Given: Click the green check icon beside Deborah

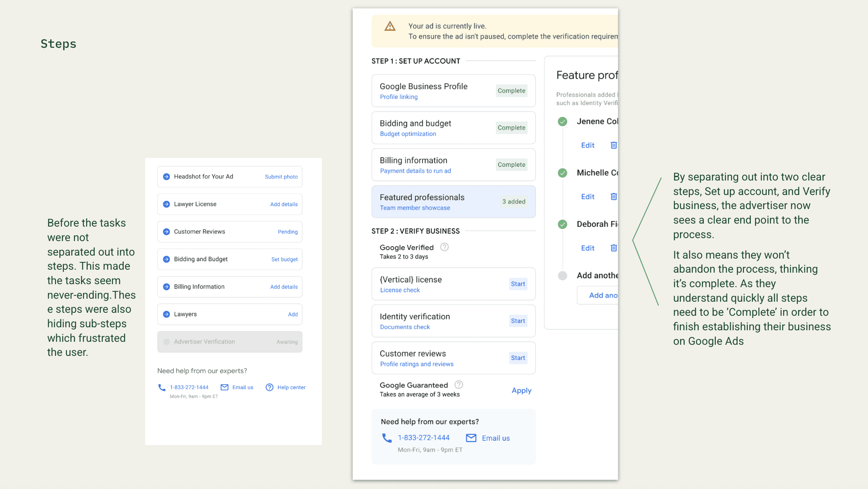Looking at the screenshot, I should click(563, 224).
